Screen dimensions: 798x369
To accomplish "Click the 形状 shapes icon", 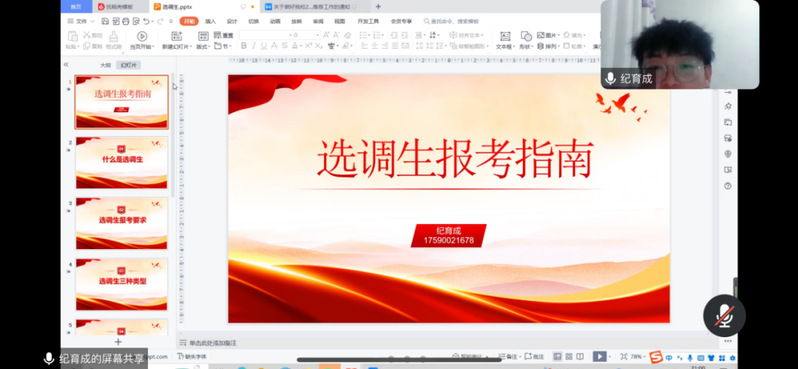I will click(526, 36).
